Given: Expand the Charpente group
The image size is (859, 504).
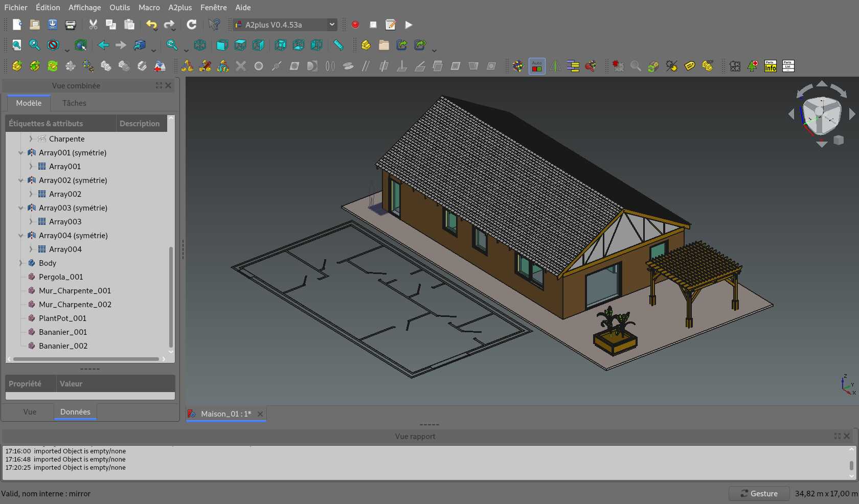Looking at the screenshot, I should tap(31, 139).
